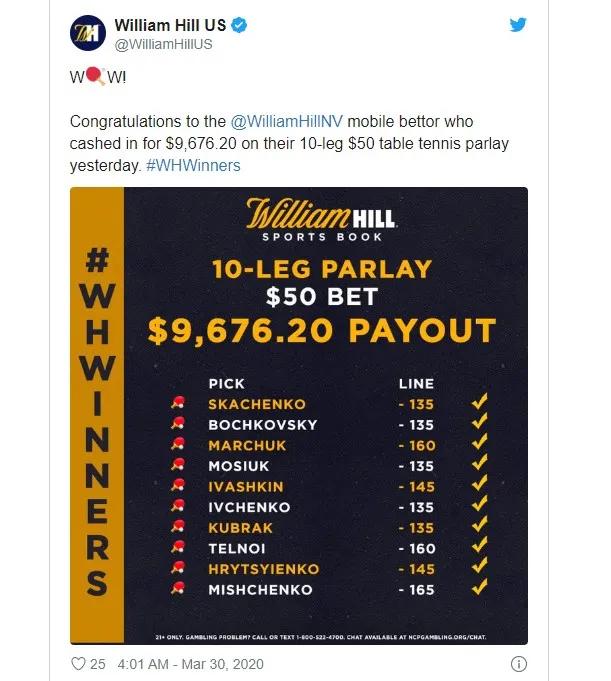Click the William Hill US display name
This screenshot has width=611, height=681.
170,25
